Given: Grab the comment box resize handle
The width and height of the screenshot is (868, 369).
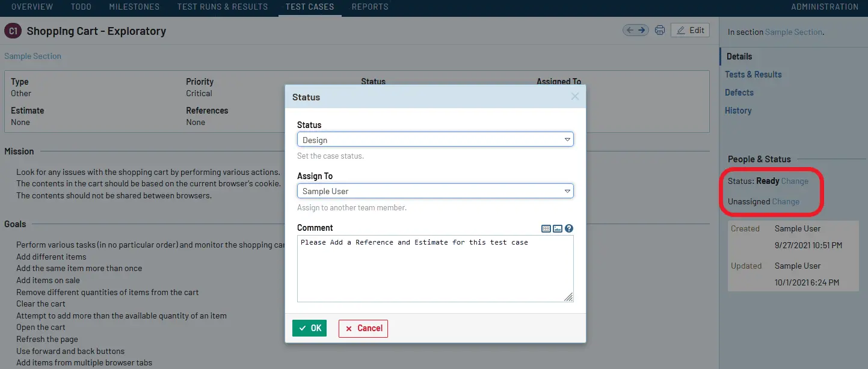Looking at the screenshot, I should coord(568,297).
